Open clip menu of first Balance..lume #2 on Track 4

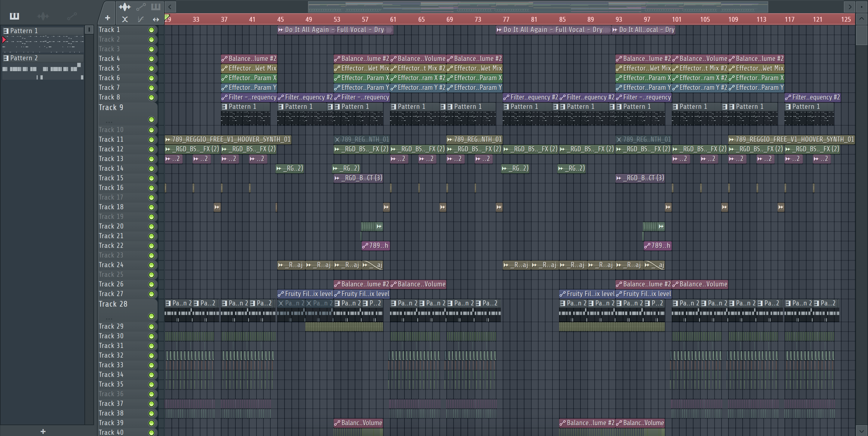point(225,59)
